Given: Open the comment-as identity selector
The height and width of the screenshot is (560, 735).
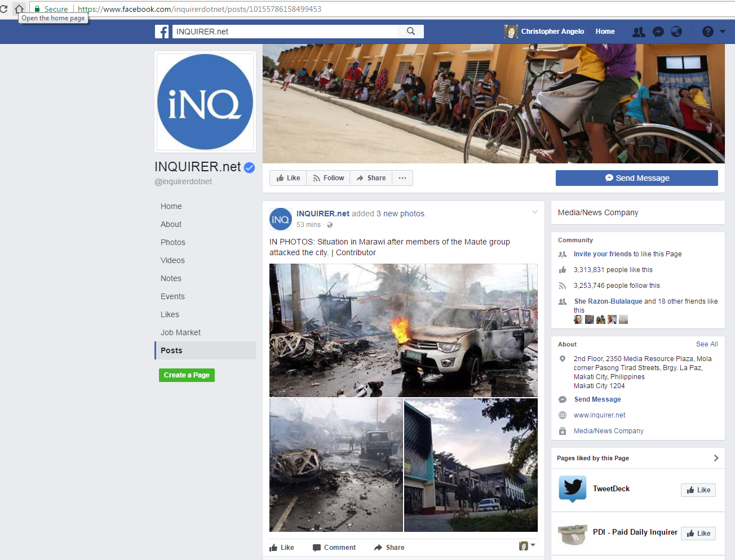Looking at the screenshot, I should pos(527,546).
